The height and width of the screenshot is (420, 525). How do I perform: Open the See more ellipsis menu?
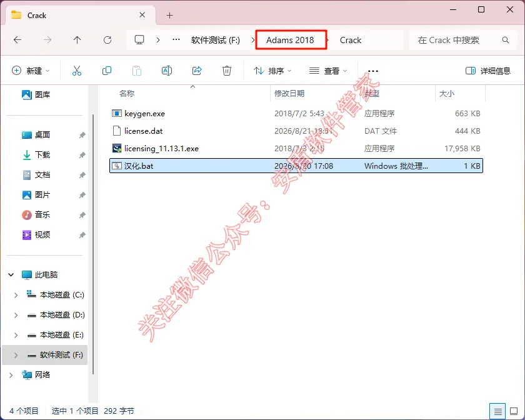[x=373, y=71]
